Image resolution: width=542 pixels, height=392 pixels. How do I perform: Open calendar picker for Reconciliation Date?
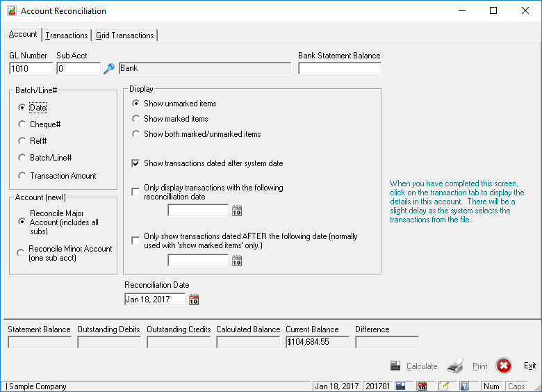(194, 300)
